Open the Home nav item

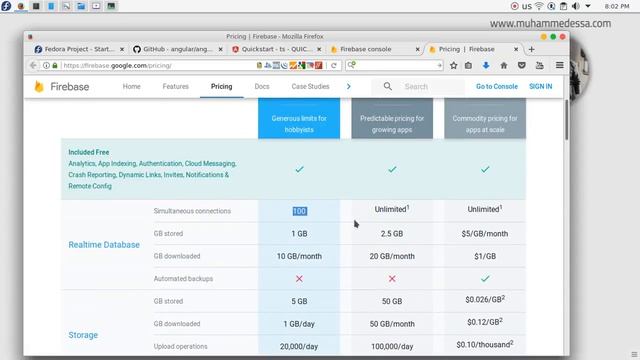coord(131,86)
